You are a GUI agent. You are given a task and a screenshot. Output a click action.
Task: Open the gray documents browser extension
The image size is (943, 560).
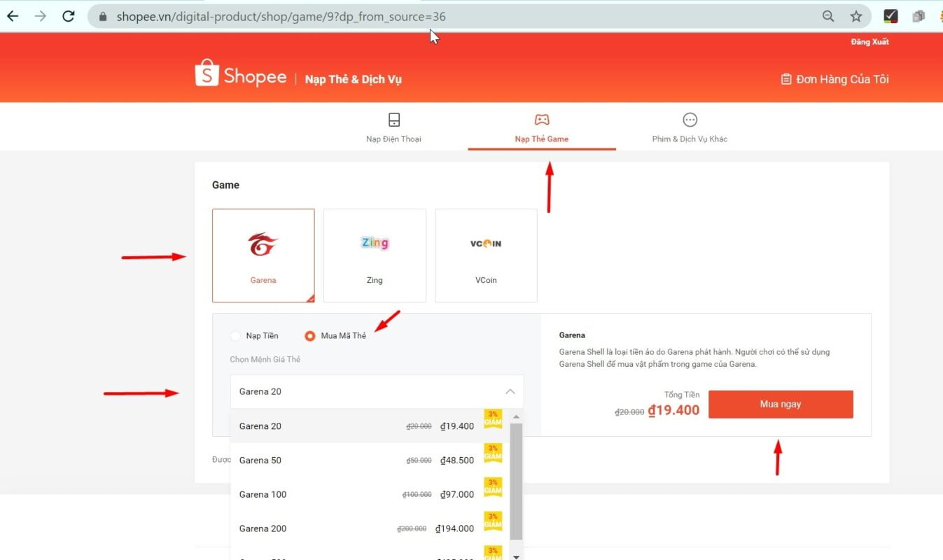click(x=918, y=16)
